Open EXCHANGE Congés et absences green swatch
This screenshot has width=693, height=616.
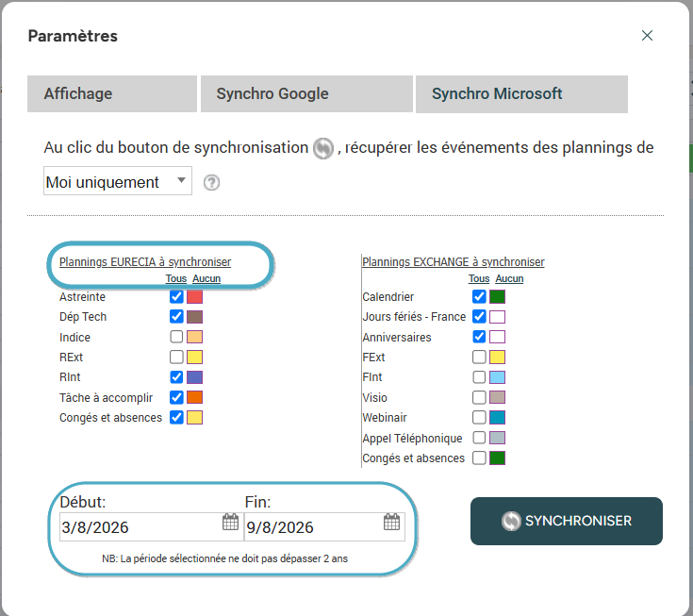click(x=497, y=458)
